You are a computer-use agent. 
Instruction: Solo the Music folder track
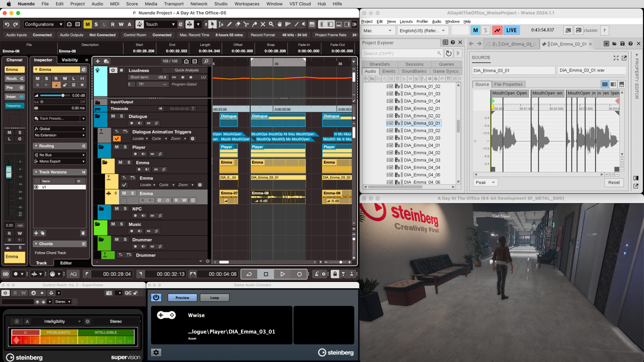coord(121,224)
